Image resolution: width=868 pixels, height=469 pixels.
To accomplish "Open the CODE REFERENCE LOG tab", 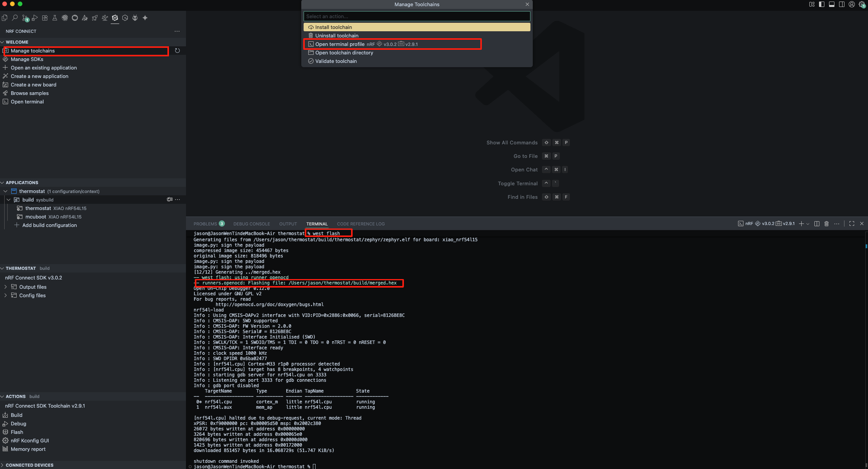I will pos(361,224).
